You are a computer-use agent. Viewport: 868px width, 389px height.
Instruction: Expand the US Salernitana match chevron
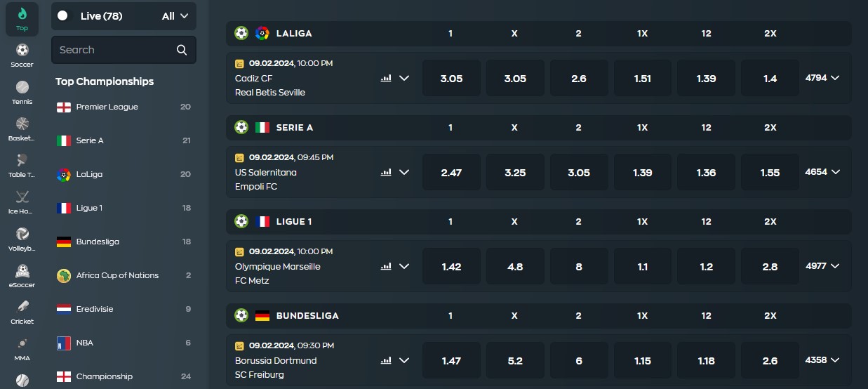coord(404,172)
